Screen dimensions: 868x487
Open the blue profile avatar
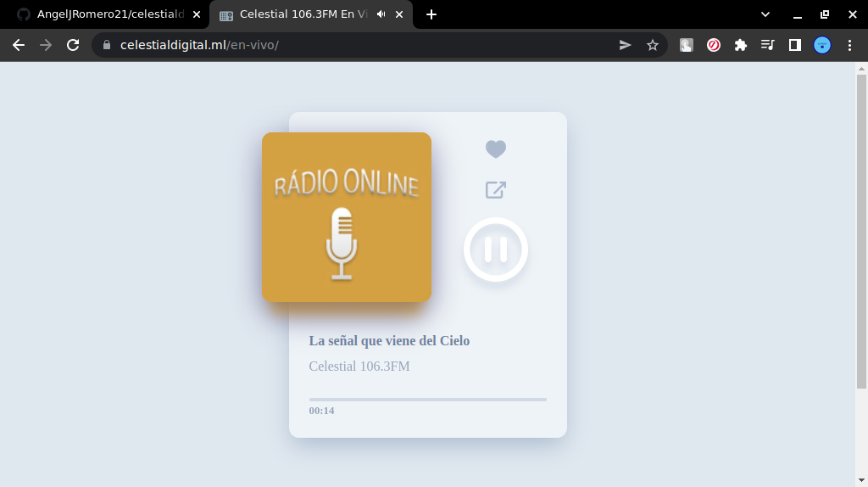pos(822,45)
